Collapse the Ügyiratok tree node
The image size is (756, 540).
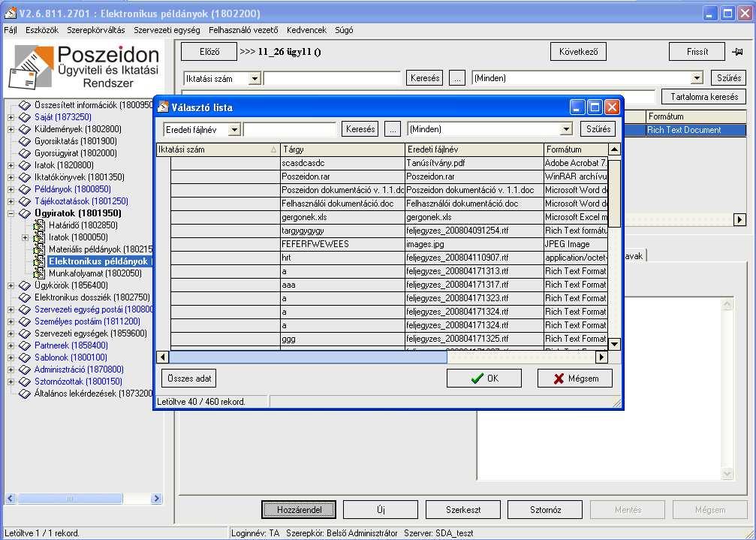pos(11,213)
